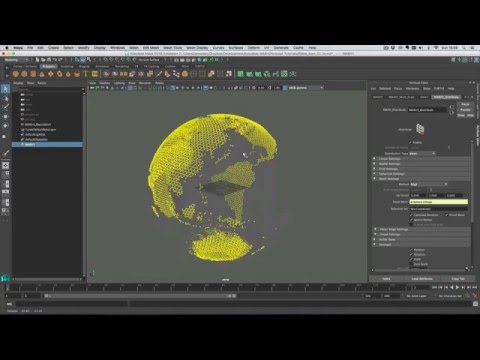Viewport: 480px width, 360px height.
Task: Open the Windows menu
Action: (x=117, y=48)
